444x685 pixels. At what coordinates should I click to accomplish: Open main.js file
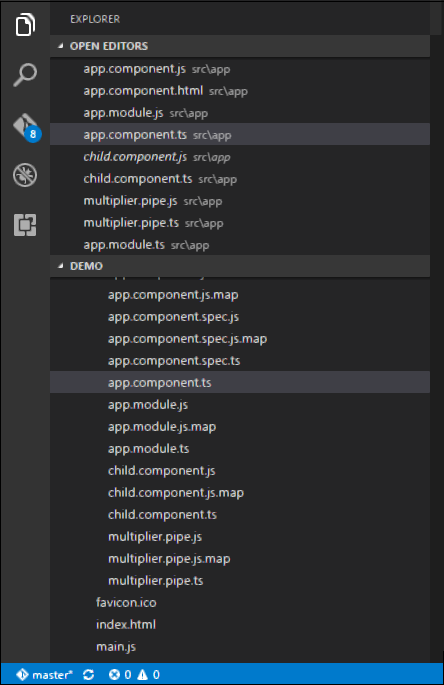tap(240, 646)
